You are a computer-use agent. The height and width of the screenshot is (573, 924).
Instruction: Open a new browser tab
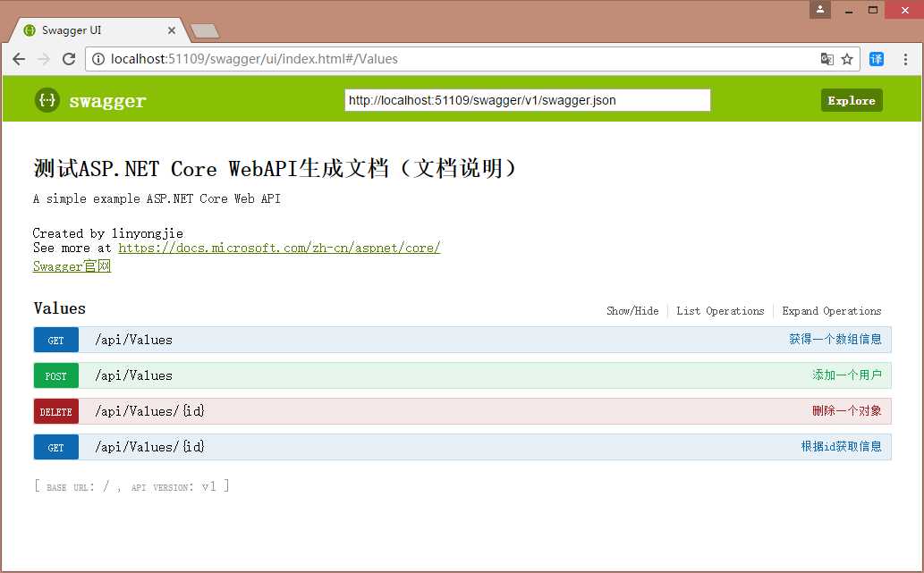[x=205, y=30]
